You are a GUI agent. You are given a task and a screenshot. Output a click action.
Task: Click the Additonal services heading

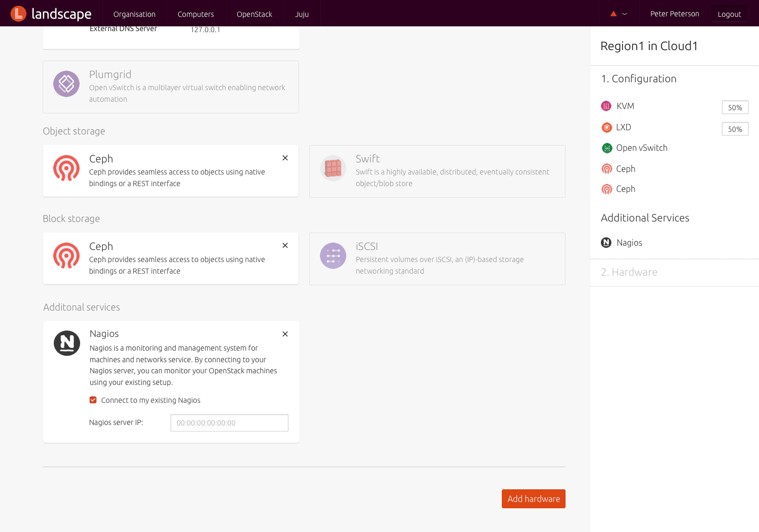tap(82, 307)
